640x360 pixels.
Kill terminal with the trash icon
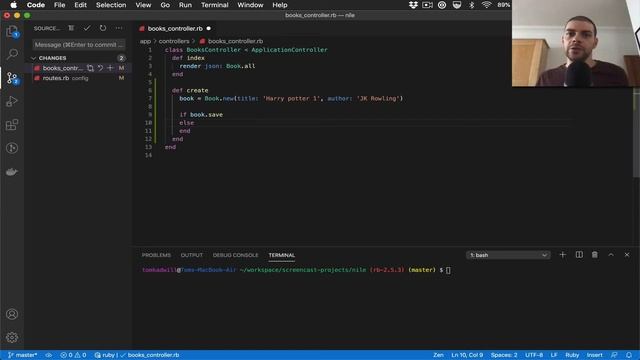coord(595,255)
